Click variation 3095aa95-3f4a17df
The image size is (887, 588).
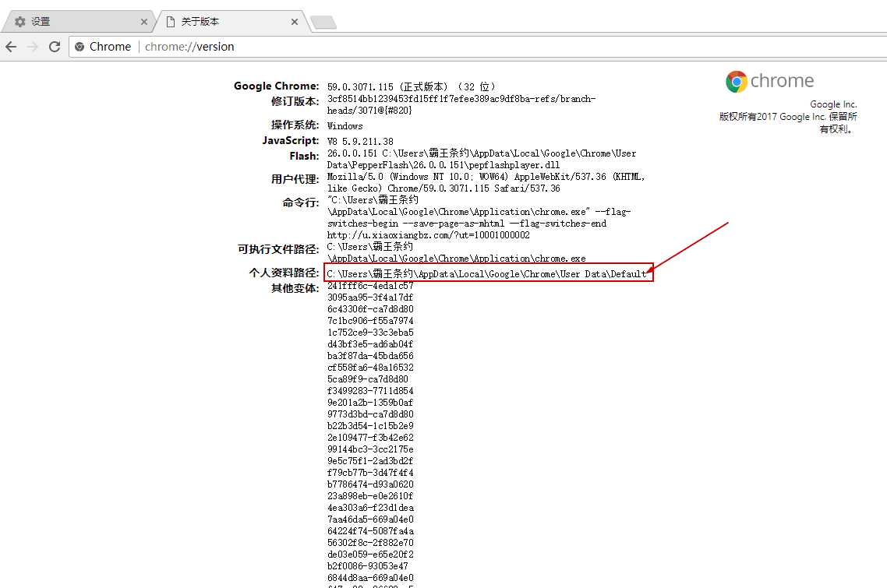[370, 298]
